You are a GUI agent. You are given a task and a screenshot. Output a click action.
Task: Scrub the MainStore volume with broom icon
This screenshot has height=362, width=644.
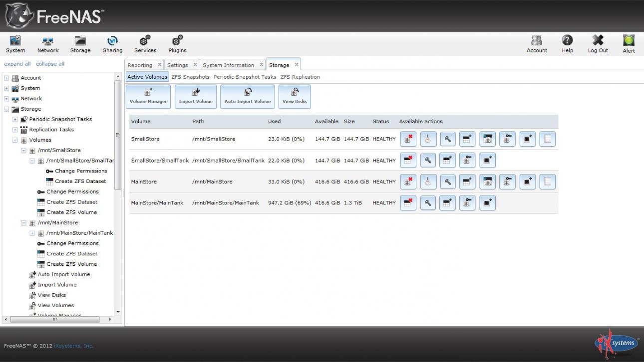(x=428, y=182)
